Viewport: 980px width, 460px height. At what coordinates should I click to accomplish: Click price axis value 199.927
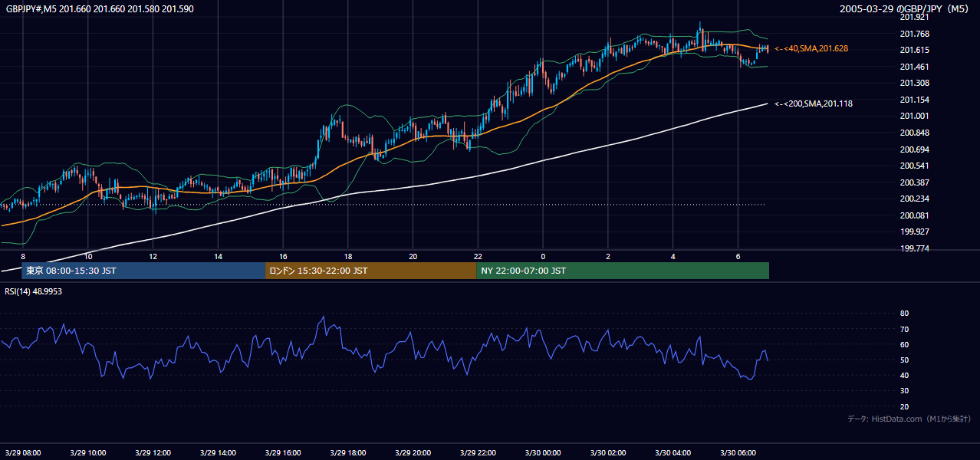pyautogui.click(x=914, y=232)
